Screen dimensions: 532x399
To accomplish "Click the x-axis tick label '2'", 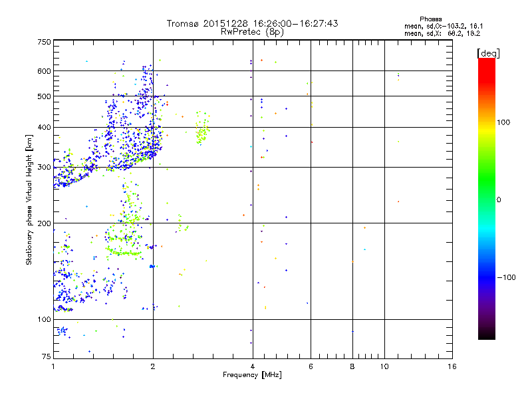I will click(x=153, y=366).
